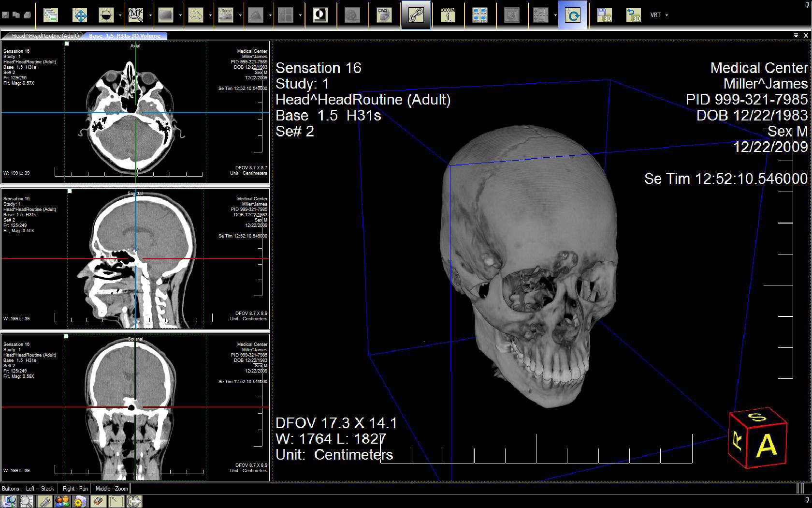Switch to Head^HeadRoutine (Adult) tab

point(45,36)
